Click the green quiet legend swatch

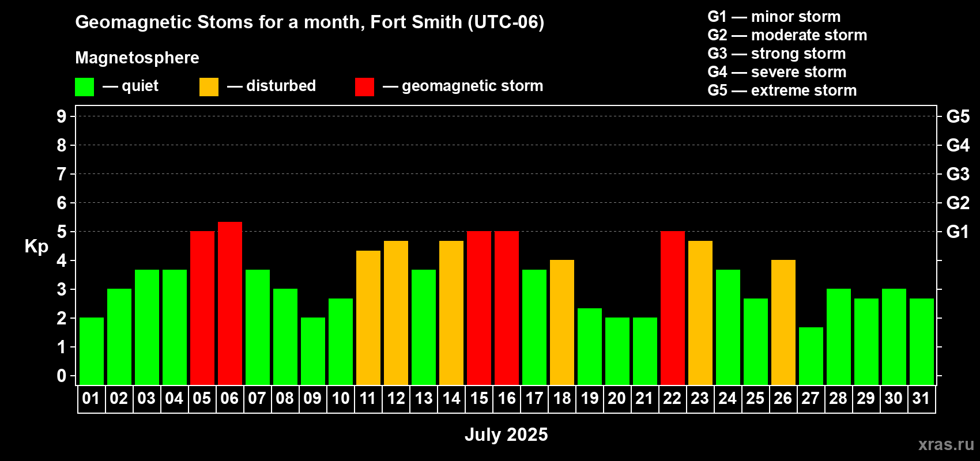pyautogui.click(x=84, y=87)
